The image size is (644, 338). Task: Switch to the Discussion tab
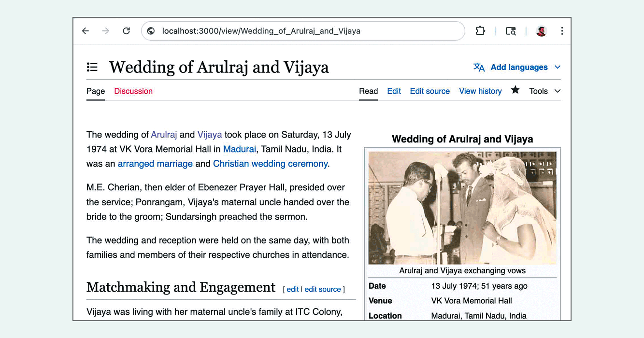pyautogui.click(x=133, y=91)
